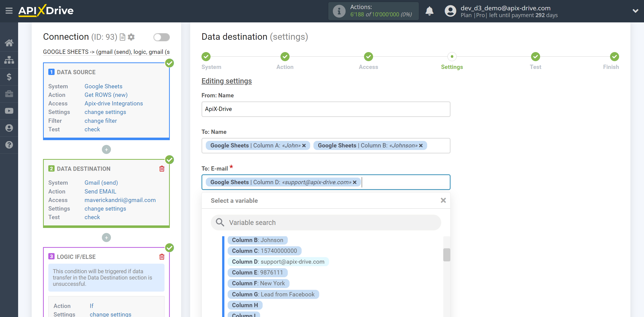Click the connection name GOOGLE SHEETS title
644x317 pixels.
pyautogui.click(x=106, y=52)
